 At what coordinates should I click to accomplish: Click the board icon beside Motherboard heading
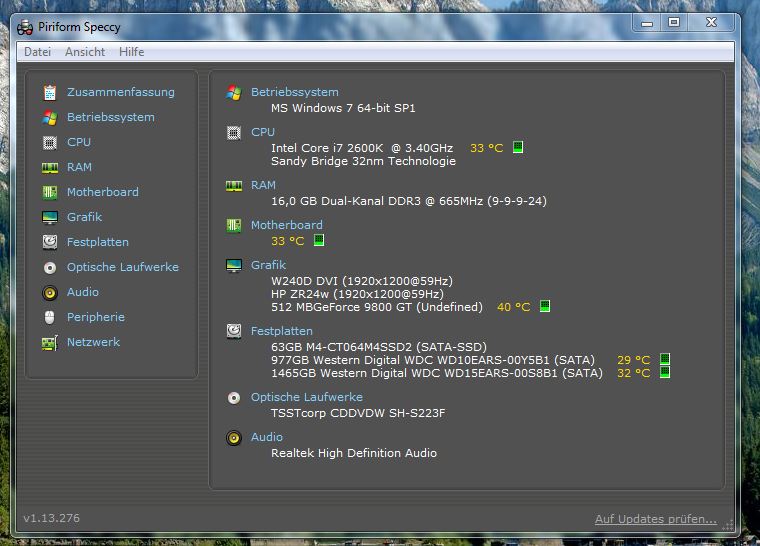[x=234, y=225]
